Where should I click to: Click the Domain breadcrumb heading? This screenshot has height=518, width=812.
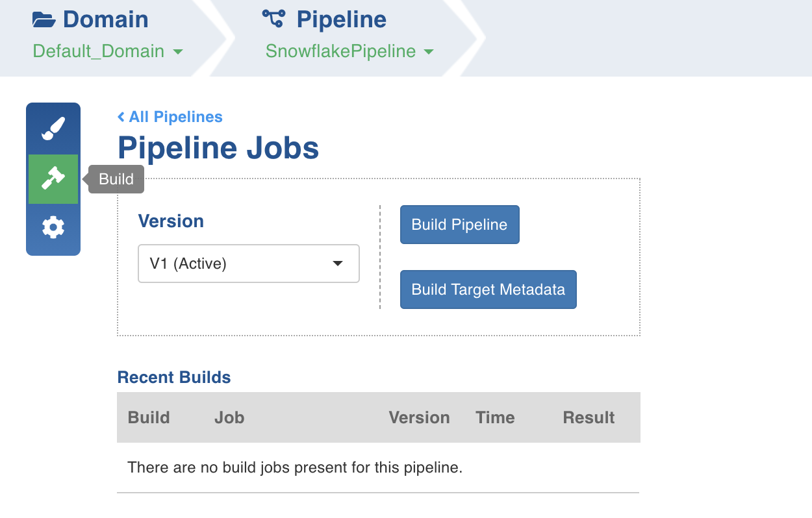tap(106, 19)
